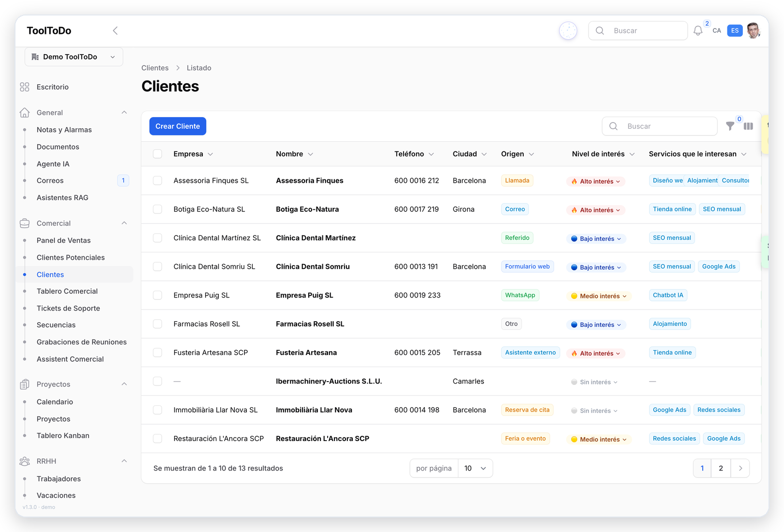Click the magnifier icon in the header search
Screen dimensions: 784x532
click(x=600, y=30)
